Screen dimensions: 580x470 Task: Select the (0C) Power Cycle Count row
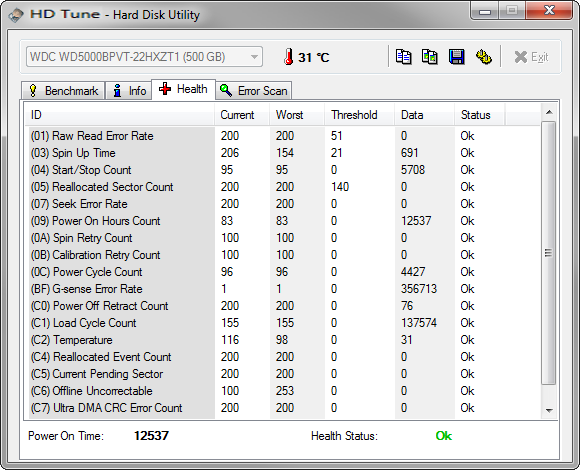click(283, 272)
